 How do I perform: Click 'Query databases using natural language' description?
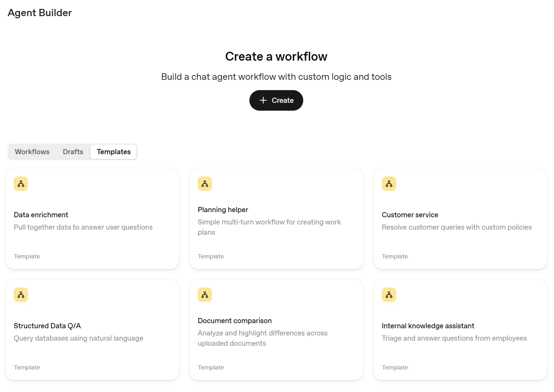(x=79, y=338)
